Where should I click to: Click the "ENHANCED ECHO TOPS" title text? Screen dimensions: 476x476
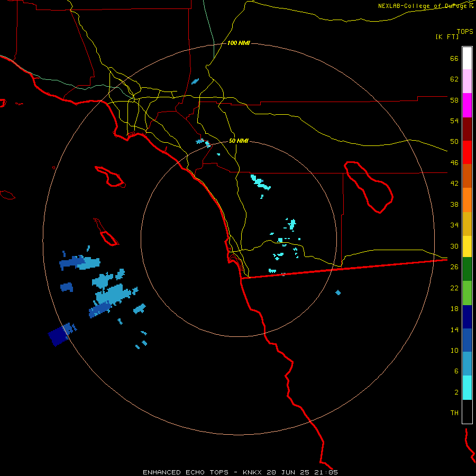[186, 472]
